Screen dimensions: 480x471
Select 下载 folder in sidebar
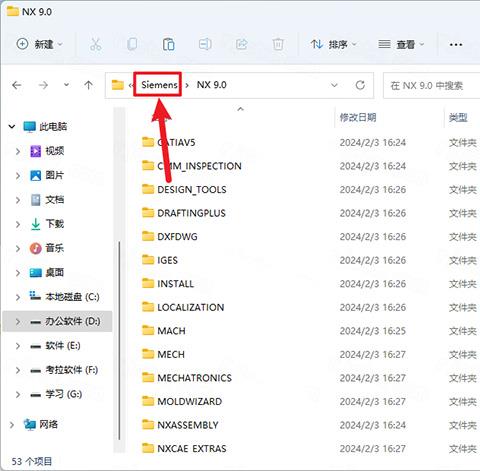(47, 224)
